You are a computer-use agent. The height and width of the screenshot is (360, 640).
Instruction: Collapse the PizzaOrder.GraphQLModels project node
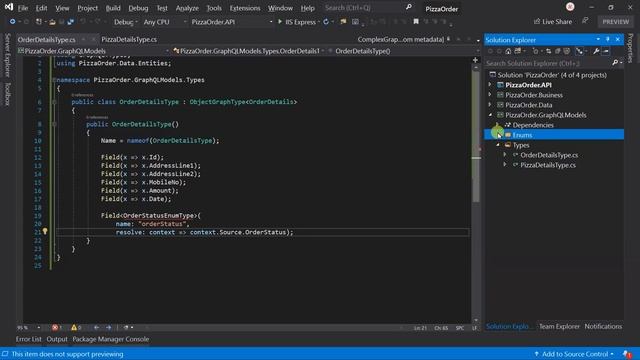click(490, 115)
